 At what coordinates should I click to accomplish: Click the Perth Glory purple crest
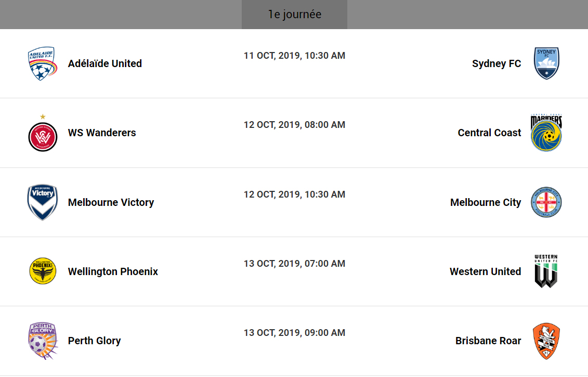pyautogui.click(x=43, y=341)
